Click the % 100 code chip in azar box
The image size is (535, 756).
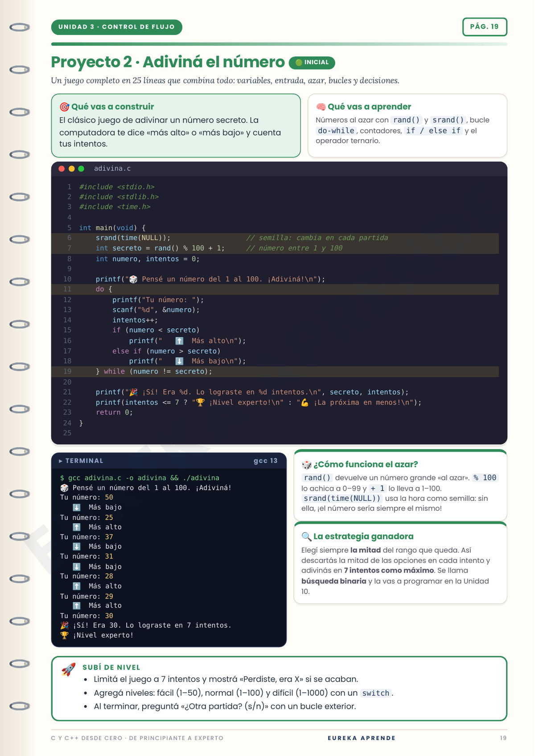(x=485, y=478)
